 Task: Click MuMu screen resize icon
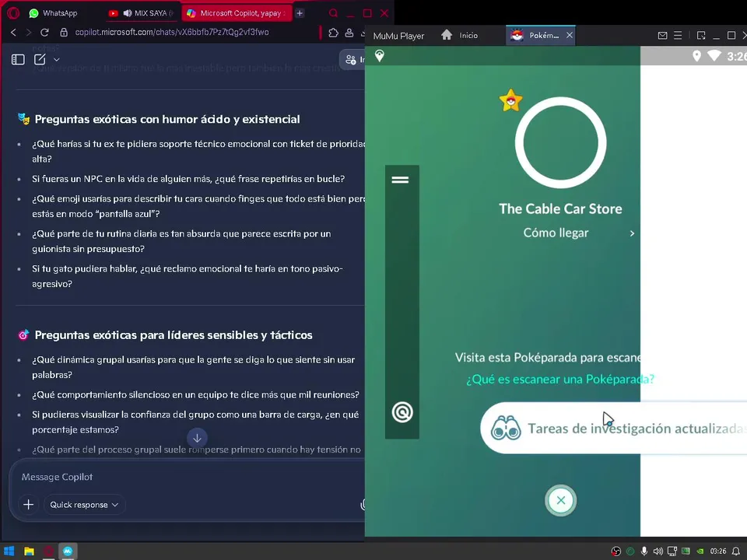701,35
